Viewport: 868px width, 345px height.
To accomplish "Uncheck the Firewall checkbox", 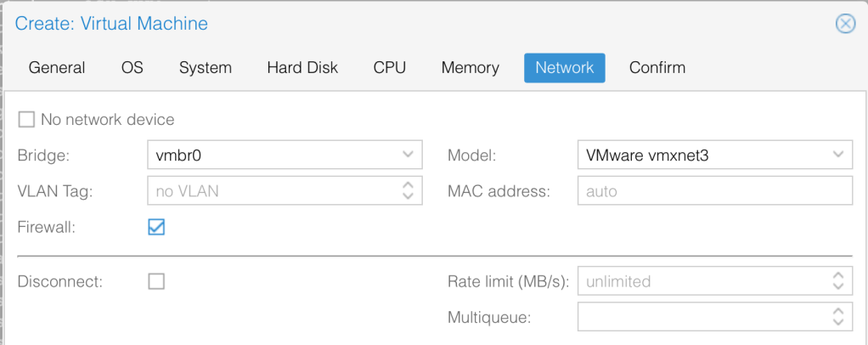I will [x=156, y=227].
